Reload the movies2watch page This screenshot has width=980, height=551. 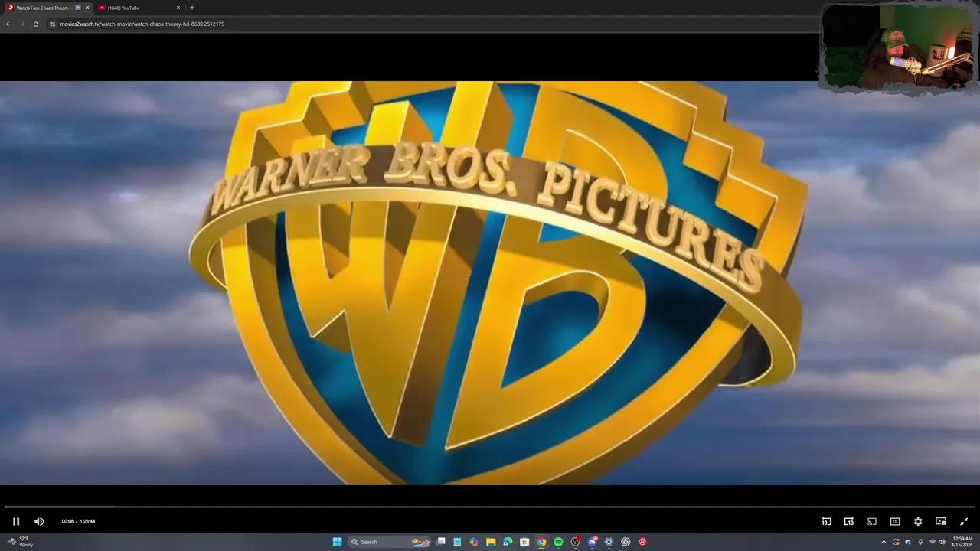[35, 24]
